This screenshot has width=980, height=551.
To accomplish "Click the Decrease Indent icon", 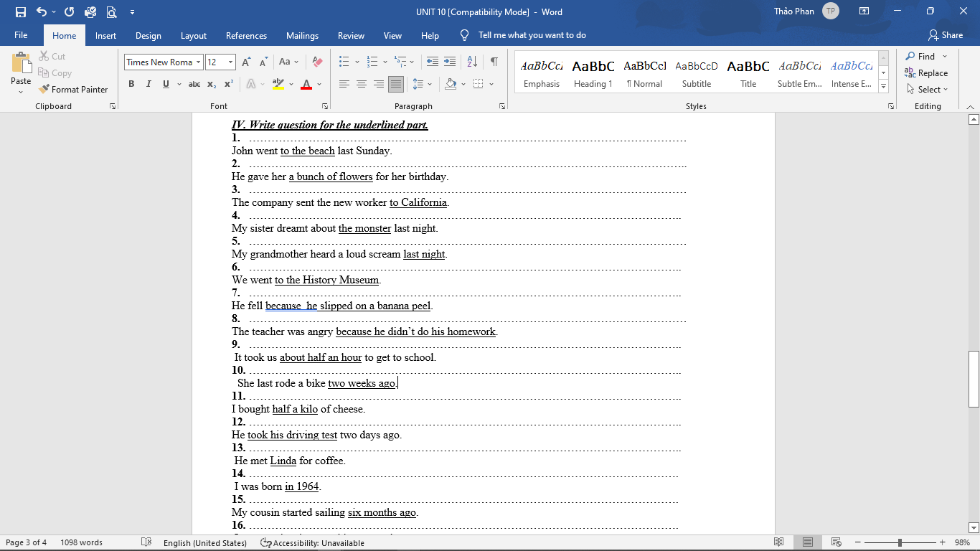I will tap(432, 62).
